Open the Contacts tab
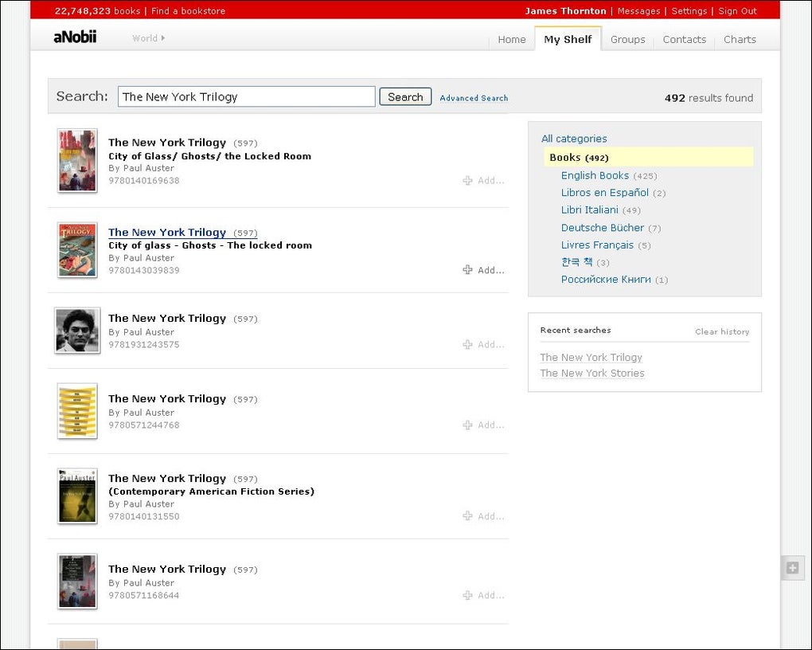Image resolution: width=812 pixels, height=650 pixels. 684,39
